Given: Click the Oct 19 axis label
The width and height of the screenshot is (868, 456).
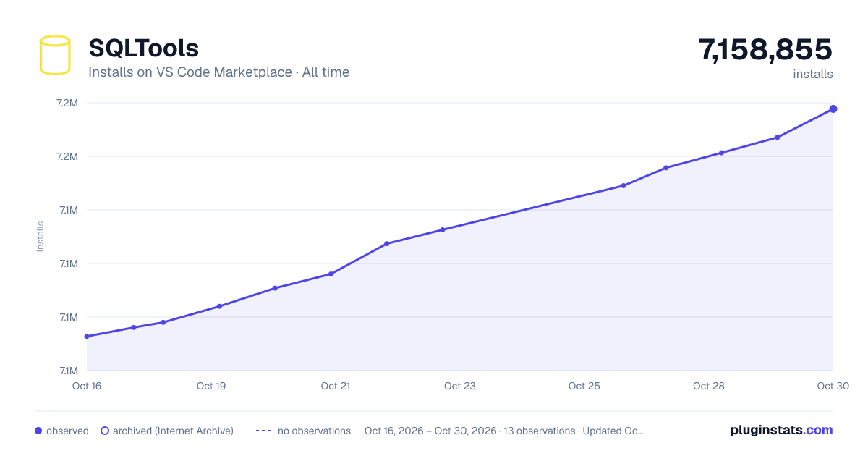Looking at the screenshot, I should tap(211, 386).
